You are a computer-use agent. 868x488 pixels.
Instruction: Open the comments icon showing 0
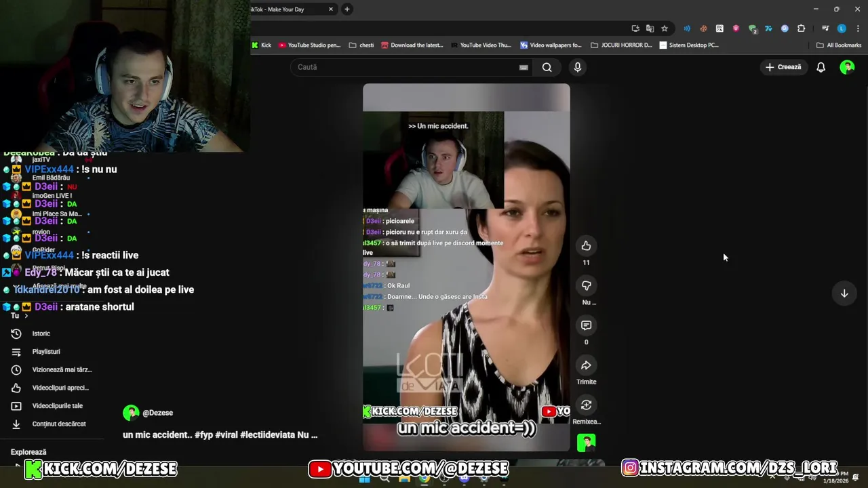[586, 325]
